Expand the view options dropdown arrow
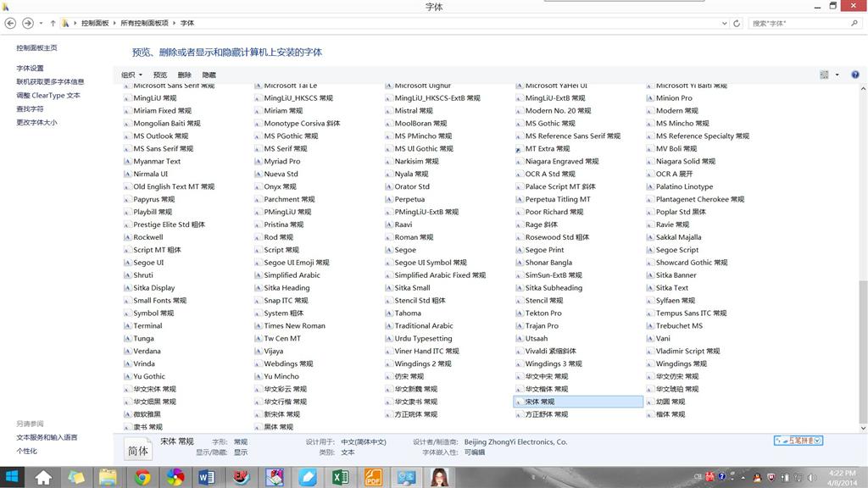This screenshot has width=868, height=488. click(x=837, y=75)
